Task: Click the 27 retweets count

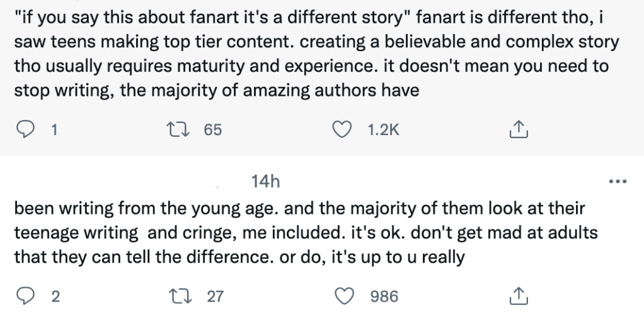Action: (215, 296)
